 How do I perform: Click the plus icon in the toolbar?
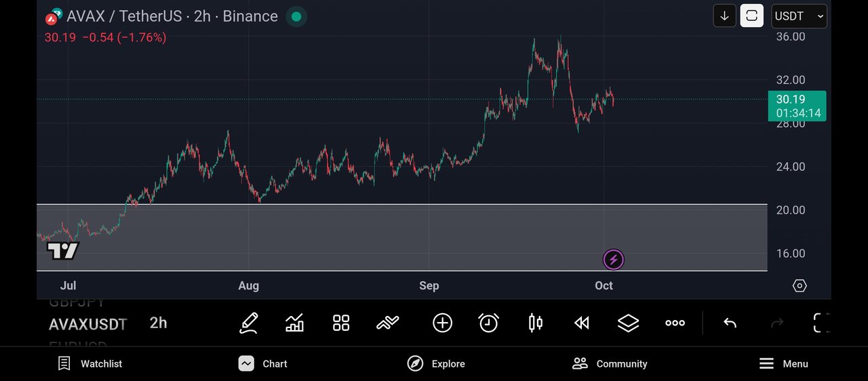pyautogui.click(x=442, y=323)
